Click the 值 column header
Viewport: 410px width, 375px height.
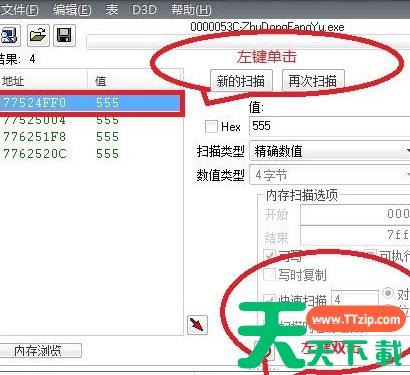tap(135, 81)
